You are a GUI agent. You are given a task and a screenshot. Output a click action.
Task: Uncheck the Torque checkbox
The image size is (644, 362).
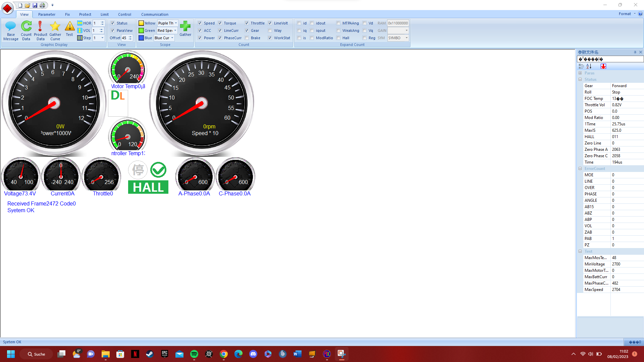click(220, 23)
